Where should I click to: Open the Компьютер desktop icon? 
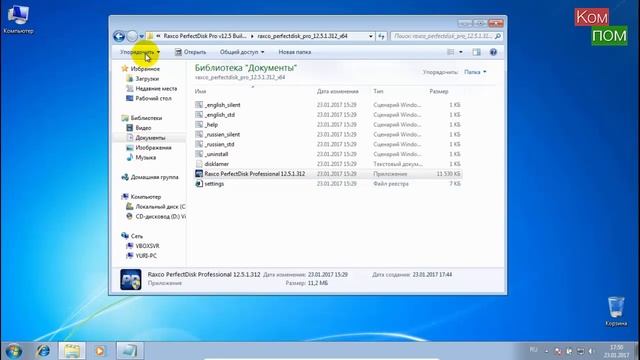point(18,20)
